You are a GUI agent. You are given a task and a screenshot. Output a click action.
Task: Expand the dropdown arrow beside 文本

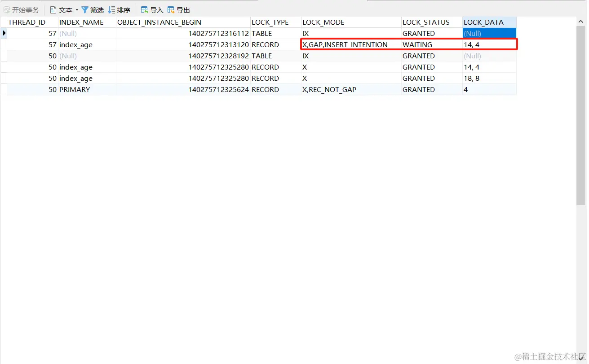tap(77, 10)
